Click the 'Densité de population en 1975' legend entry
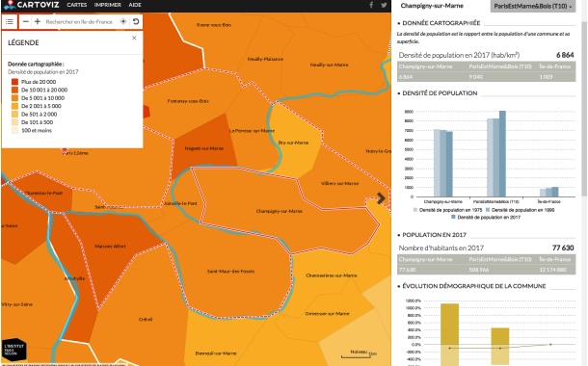Viewport: 588px width, 366px height. click(448, 210)
